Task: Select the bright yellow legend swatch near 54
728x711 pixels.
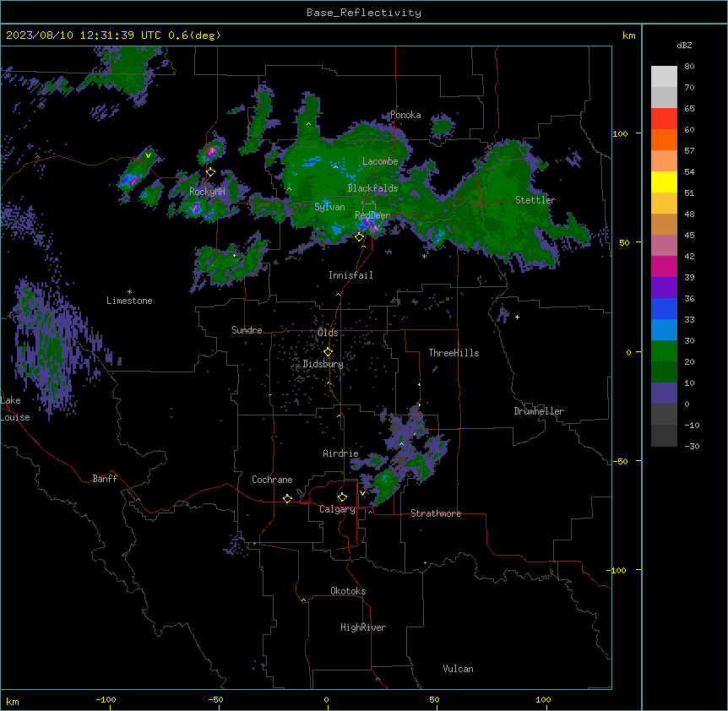Action: coord(664,182)
